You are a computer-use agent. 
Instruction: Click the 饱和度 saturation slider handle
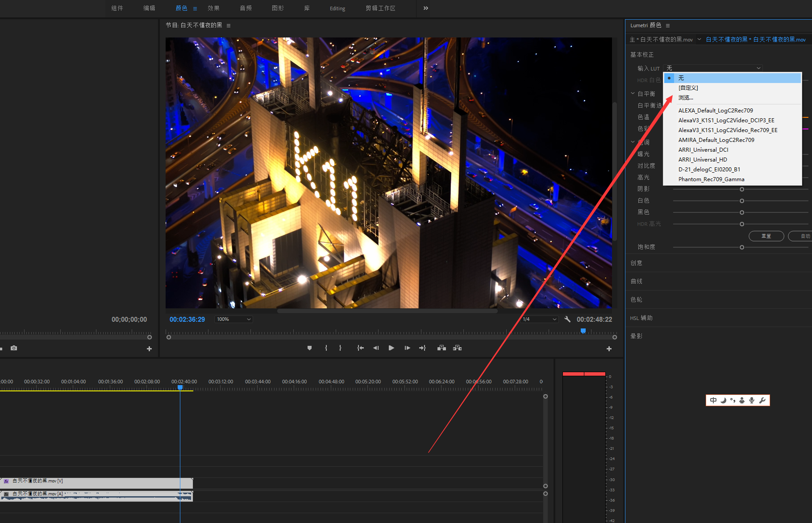(742, 247)
